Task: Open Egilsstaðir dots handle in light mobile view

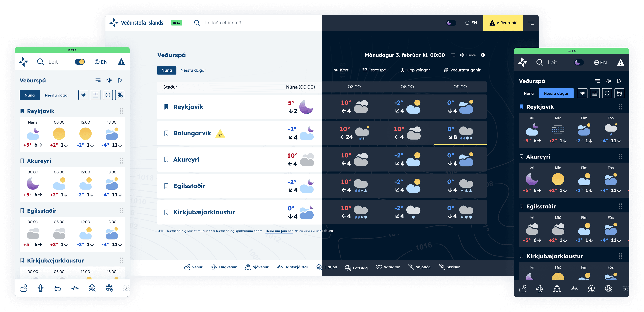Action: (x=121, y=211)
